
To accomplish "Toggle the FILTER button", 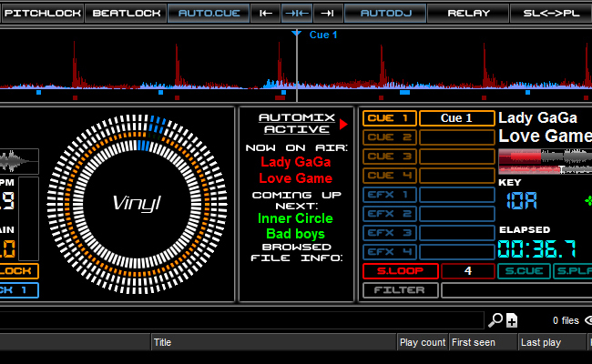I will (400, 290).
